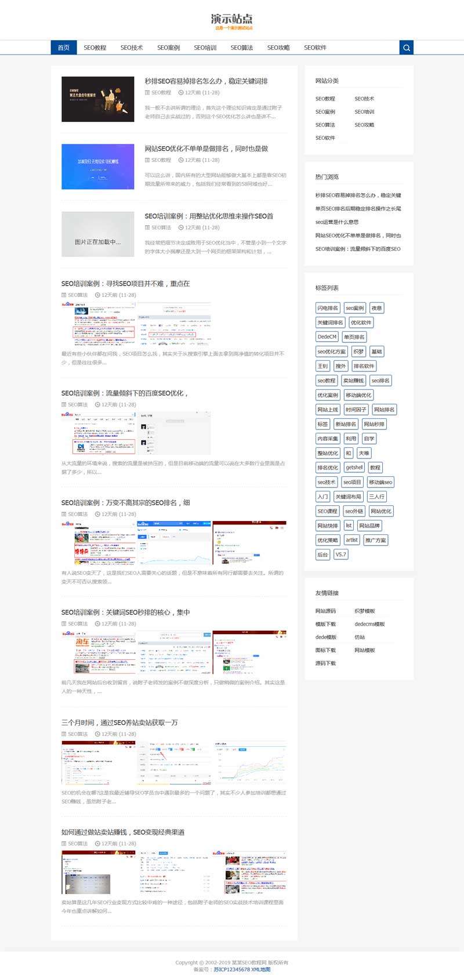Click the 苏ICP12345678 footer link
464x980 pixels.
point(231,969)
